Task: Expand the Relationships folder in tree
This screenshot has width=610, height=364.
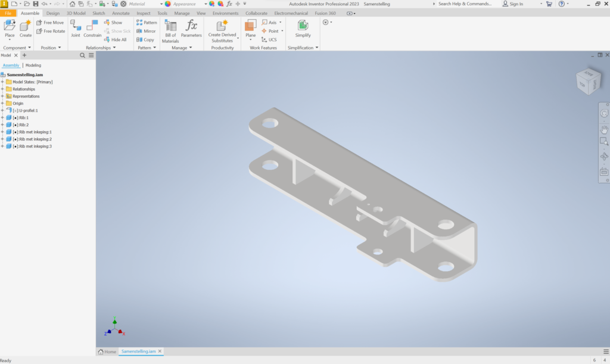Action: (2, 89)
